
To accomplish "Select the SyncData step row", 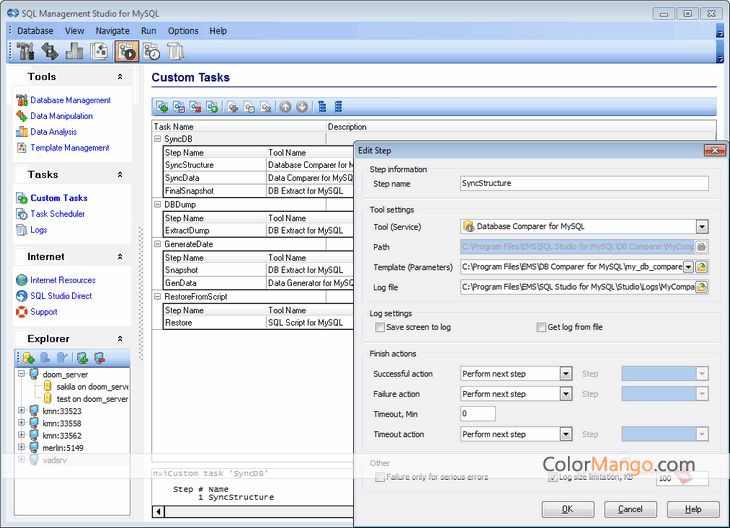I will click(258, 178).
